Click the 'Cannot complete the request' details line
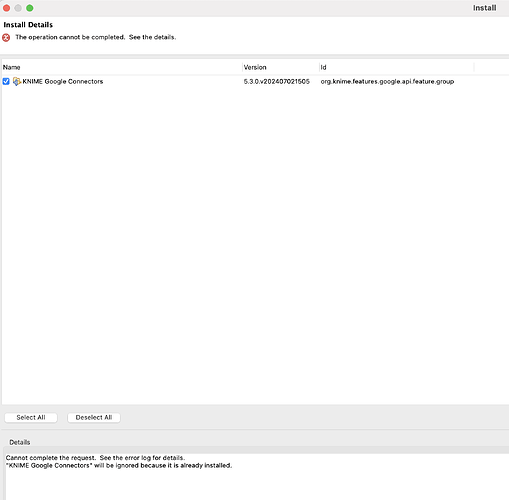The image size is (509, 500). pos(95,458)
